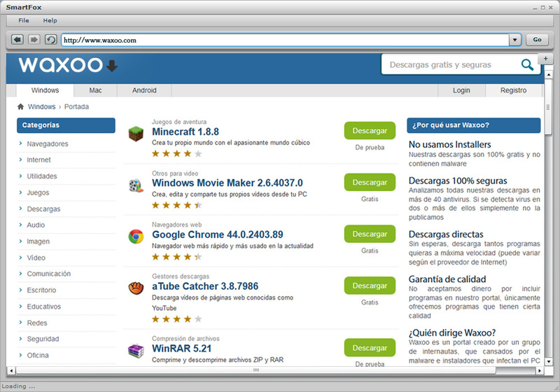Open the Registro link
Image resolution: width=560 pixels, height=392 pixels.
pyautogui.click(x=513, y=90)
